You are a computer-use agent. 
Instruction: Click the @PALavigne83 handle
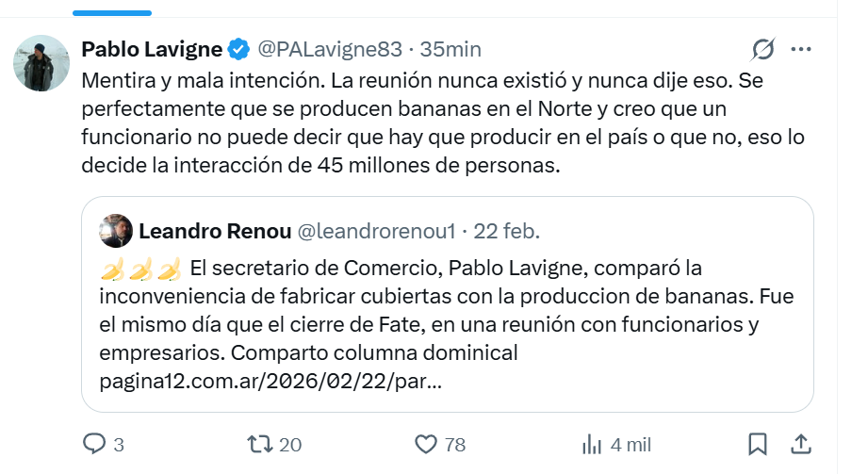point(329,49)
